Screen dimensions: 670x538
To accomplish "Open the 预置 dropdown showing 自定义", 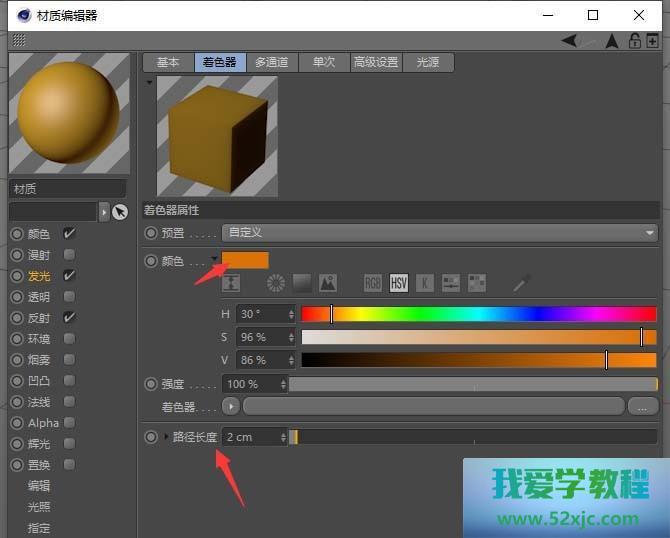I will 438,232.
